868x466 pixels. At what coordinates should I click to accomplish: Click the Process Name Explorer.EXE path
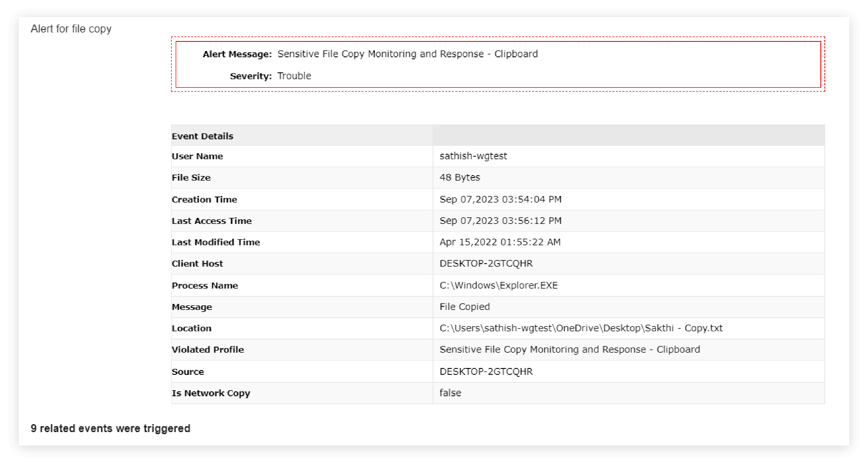[x=498, y=285]
